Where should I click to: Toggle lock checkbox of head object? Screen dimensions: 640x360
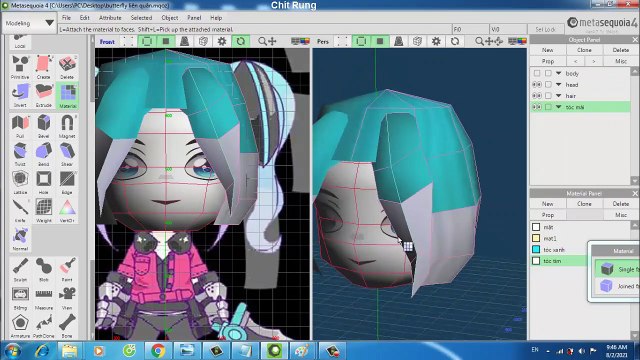pyautogui.click(x=548, y=84)
